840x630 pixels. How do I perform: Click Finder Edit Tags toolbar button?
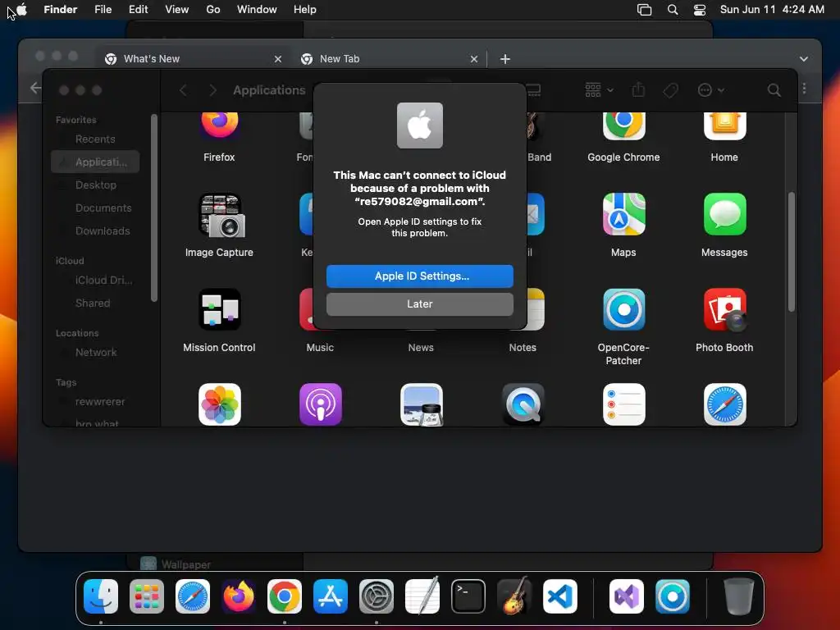tap(671, 90)
